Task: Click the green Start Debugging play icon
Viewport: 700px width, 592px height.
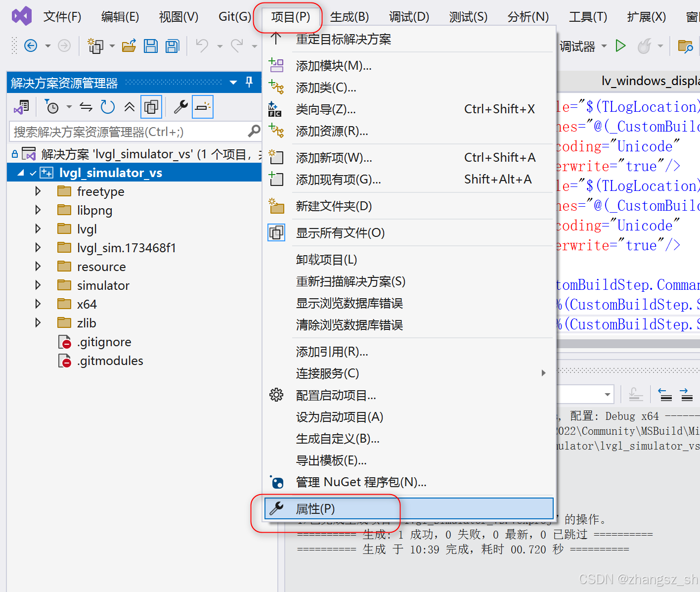Action: pyautogui.click(x=620, y=46)
